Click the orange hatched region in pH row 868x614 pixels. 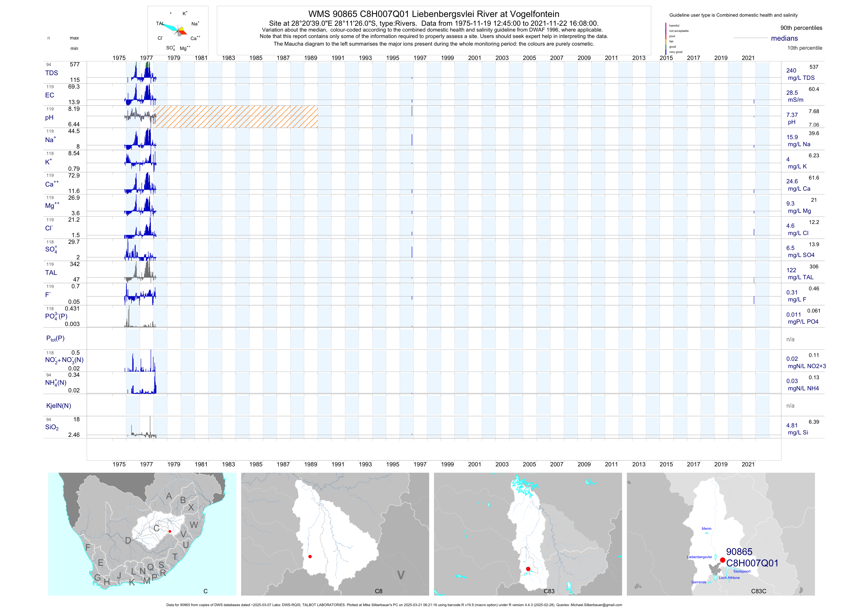click(x=236, y=117)
